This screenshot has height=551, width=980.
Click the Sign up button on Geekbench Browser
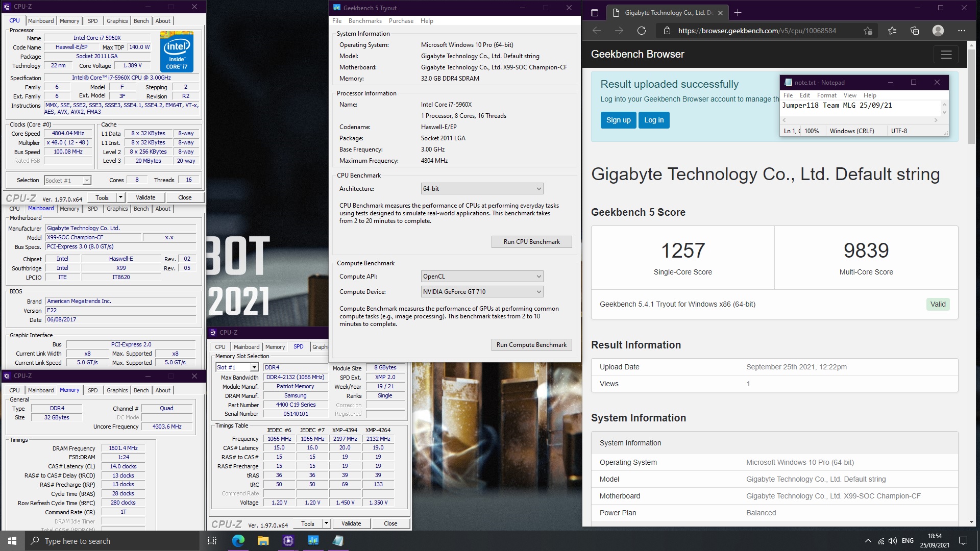(x=618, y=120)
